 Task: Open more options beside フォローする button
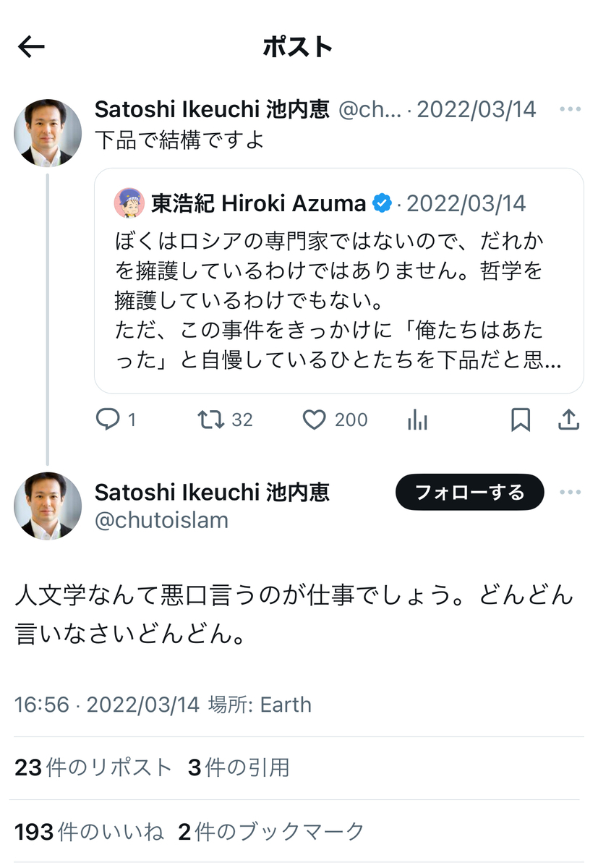pyautogui.click(x=570, y=493)
